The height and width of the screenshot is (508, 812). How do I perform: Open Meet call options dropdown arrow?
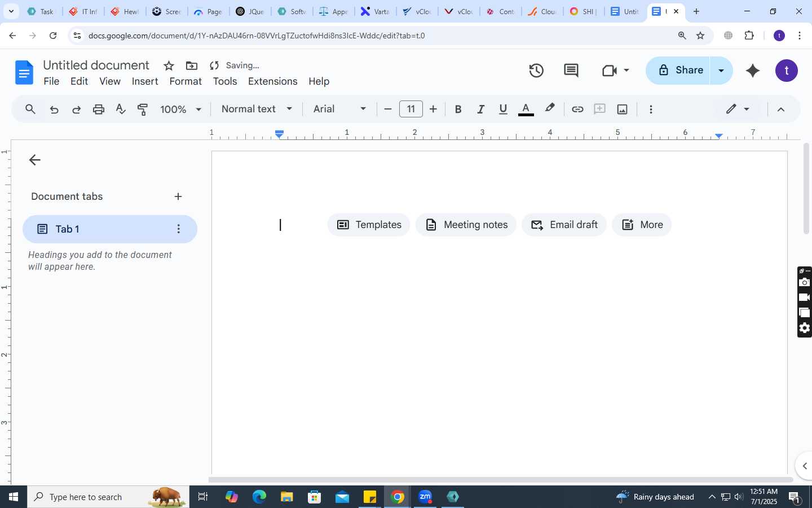pyautogui.click(x=626, y=71)
